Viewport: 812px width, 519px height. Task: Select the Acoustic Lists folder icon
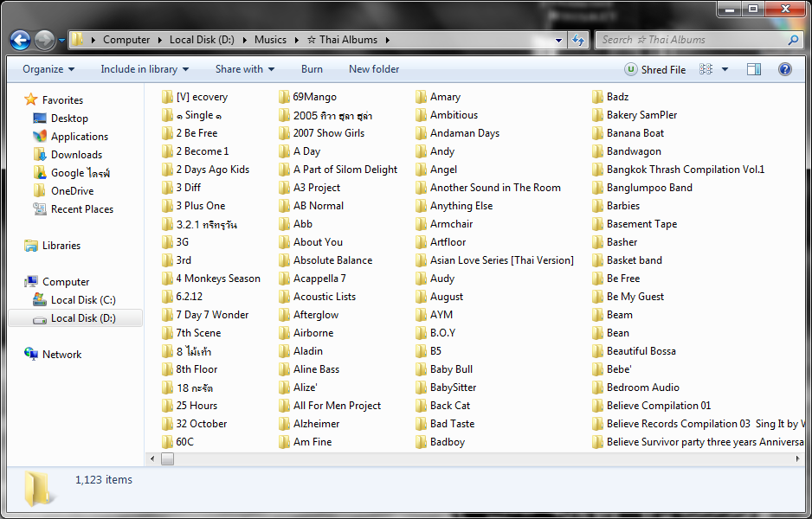(x=284, y=297)
